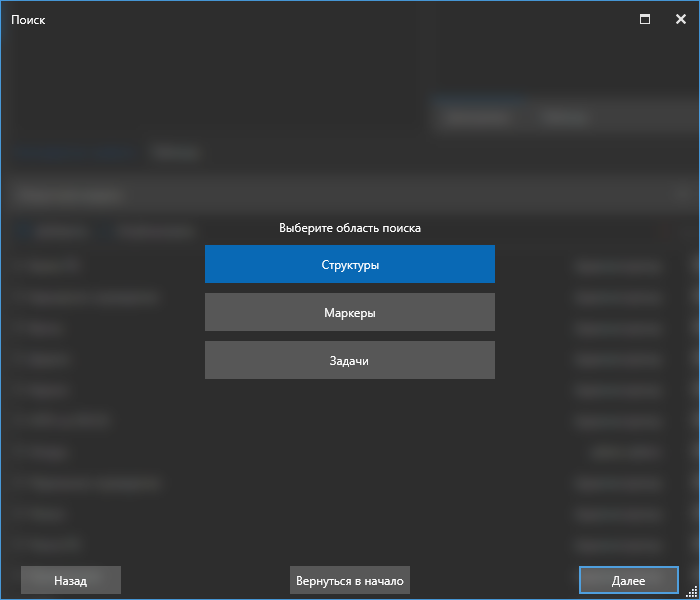Return to the wizard start page
700x600 pixels.
click(350, 580)
